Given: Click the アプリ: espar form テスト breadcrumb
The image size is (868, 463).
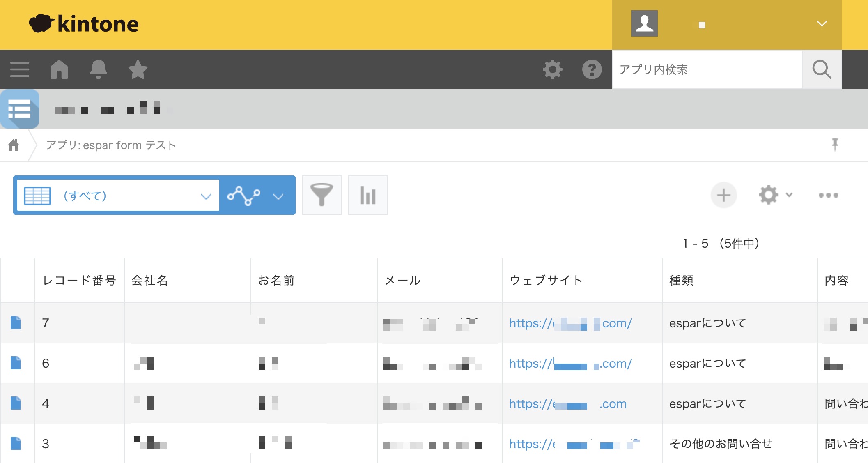Looking at the screenshot, I should click(111, 145).
